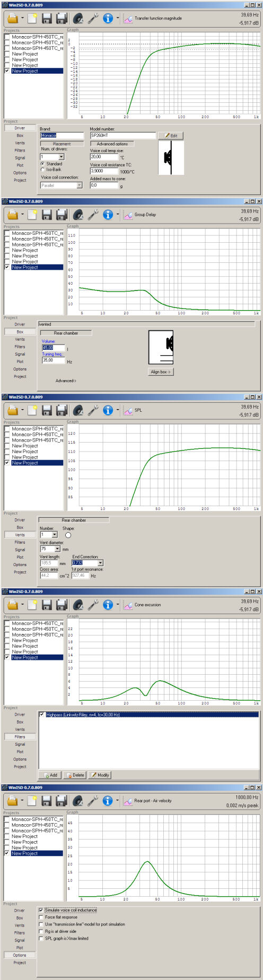Open wrench settings icon in Transfer function magnitude window
The height and width of the screenshot is (980, 263).
coord(93,19)
